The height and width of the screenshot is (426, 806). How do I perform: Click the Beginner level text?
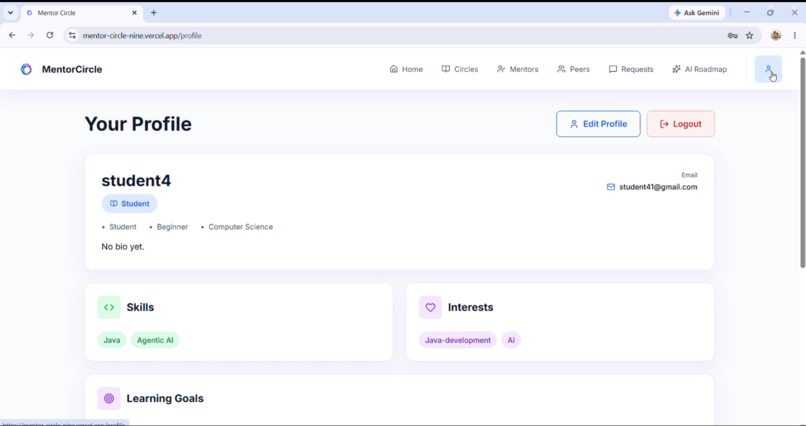pos(172,227)
